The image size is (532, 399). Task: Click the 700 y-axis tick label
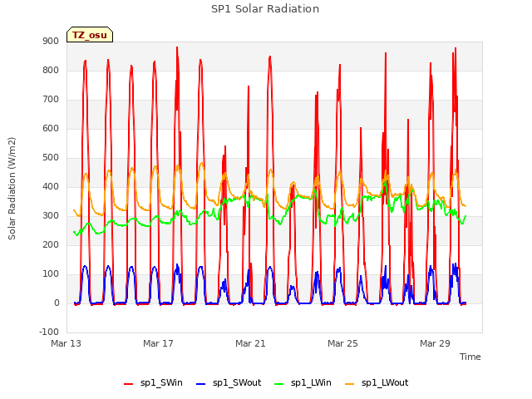(x=51, y=100)
